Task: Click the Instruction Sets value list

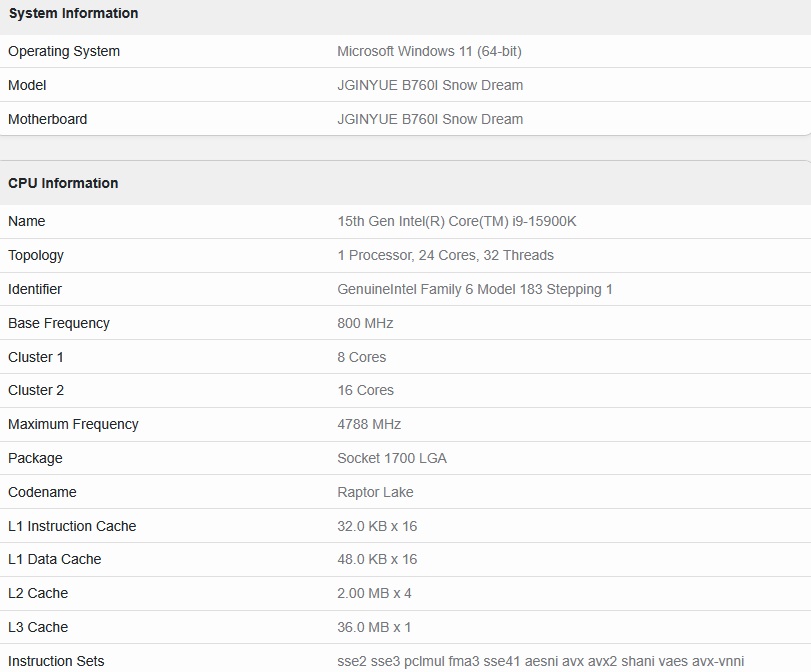Action: 540,661
